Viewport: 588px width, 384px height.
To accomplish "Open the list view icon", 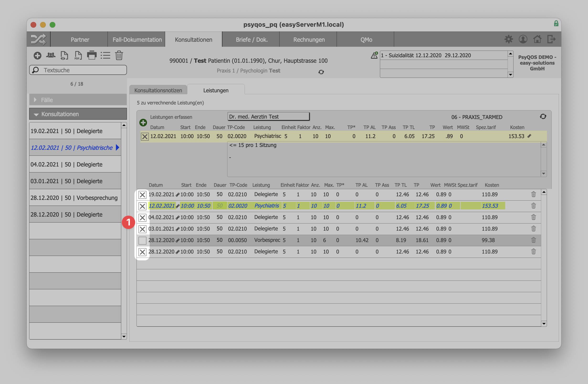I will click(105, 55).
